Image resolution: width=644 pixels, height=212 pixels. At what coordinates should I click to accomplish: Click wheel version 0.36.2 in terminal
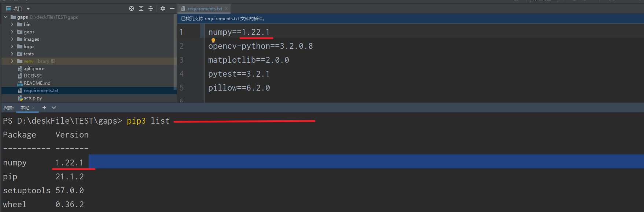(x=70, y=205)
